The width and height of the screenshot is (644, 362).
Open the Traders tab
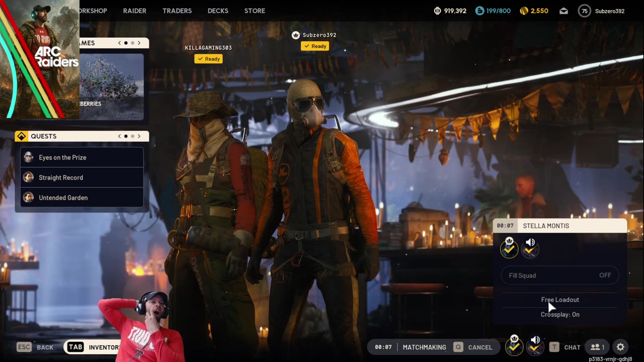(x=177, y=11)
